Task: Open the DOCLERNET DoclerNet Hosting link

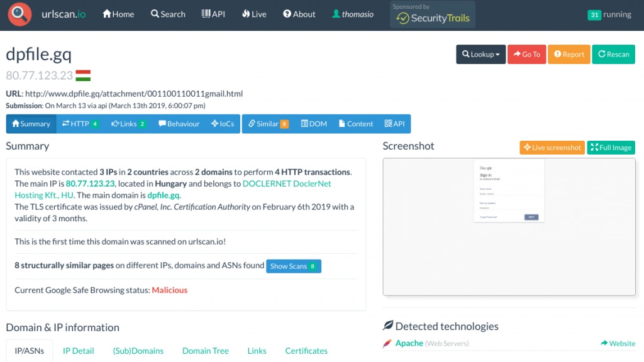Action: [173, 189]
